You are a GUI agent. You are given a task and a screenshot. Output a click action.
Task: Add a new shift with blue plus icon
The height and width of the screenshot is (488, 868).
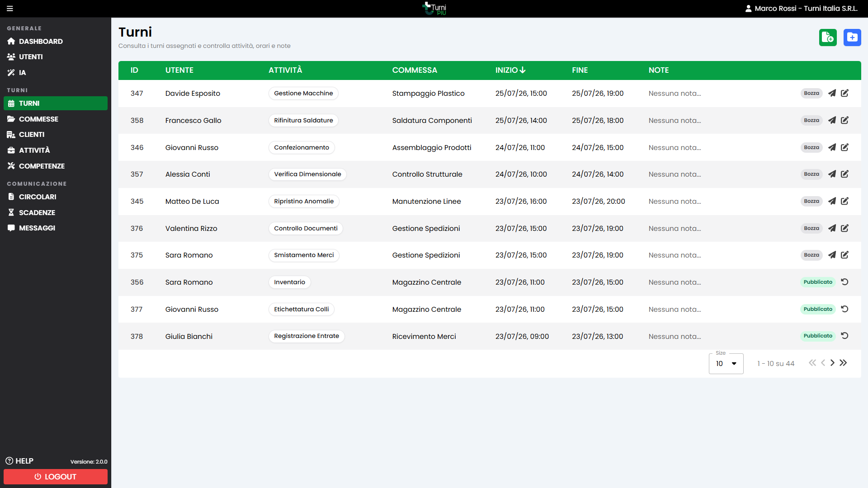click(852, 38)
